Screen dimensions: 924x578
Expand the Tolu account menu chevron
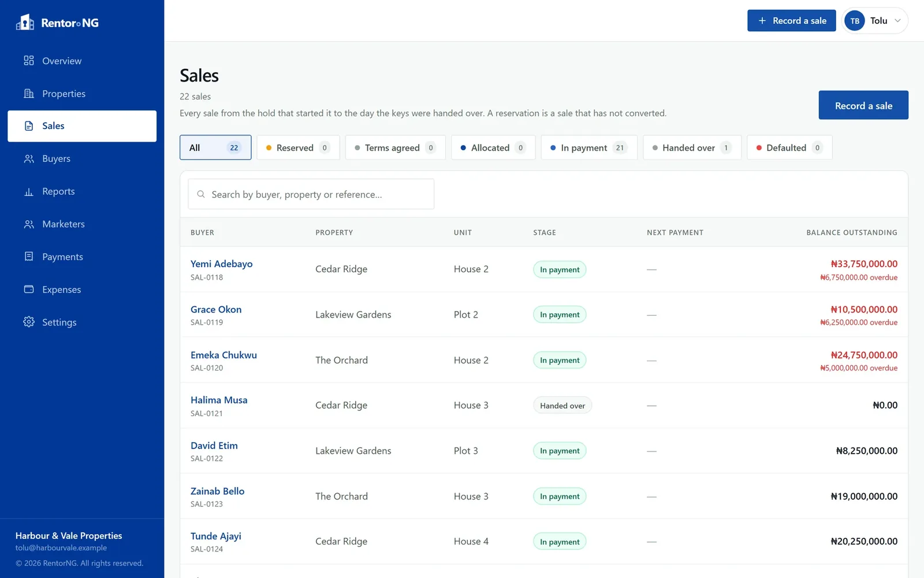tap(897, 21)
